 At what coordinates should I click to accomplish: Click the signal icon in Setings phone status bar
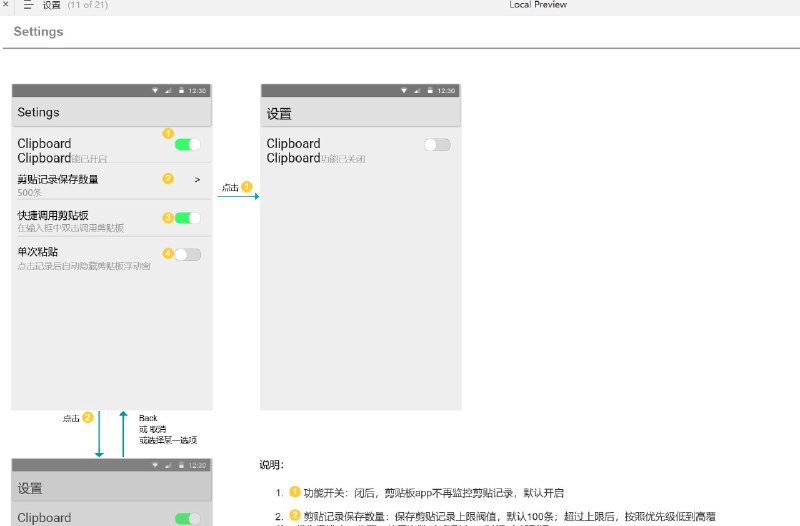coord(168,91)
